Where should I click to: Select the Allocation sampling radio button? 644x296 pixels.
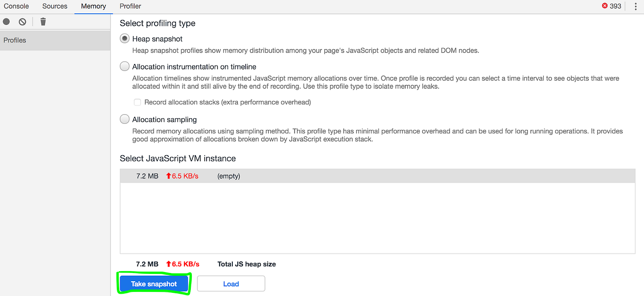coord(125,119)
